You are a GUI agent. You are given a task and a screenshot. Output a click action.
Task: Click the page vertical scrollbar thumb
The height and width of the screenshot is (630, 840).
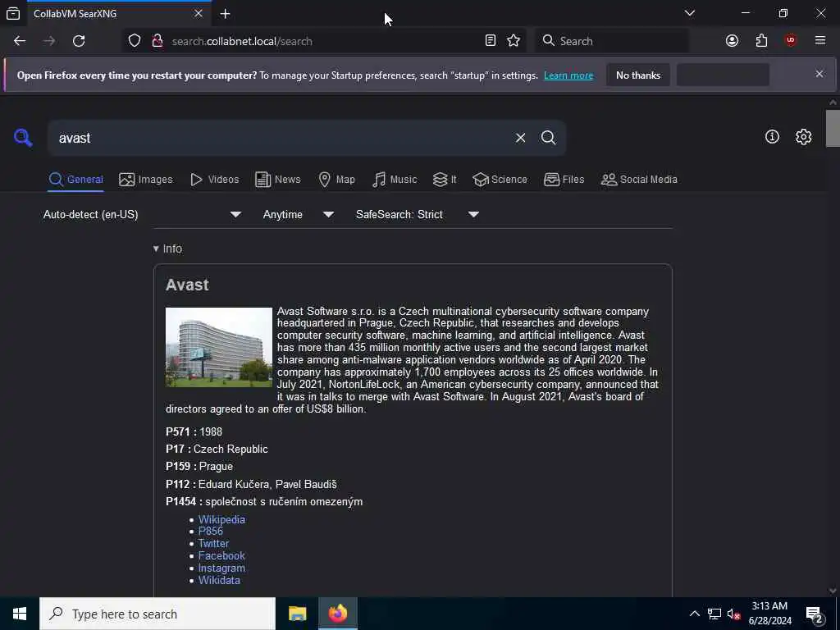click(x=833, y=128)
